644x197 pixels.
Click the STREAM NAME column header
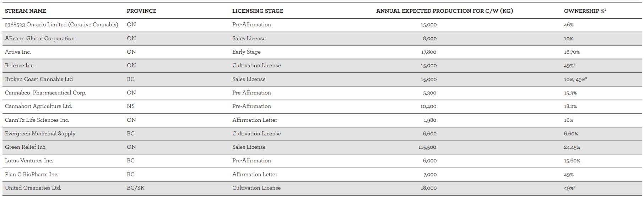(26, 11)
